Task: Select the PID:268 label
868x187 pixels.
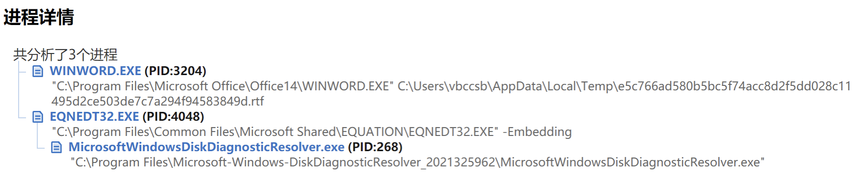Action: click(x=375, y=147)
